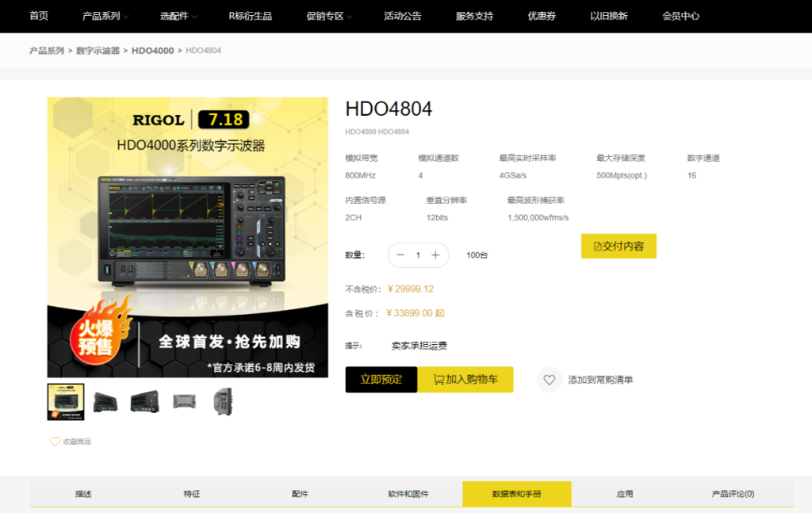This screenshot has width=812, height=513.
Task: Click the 500Mpts(opt.) memory depth value
Action: click(622, 175)
